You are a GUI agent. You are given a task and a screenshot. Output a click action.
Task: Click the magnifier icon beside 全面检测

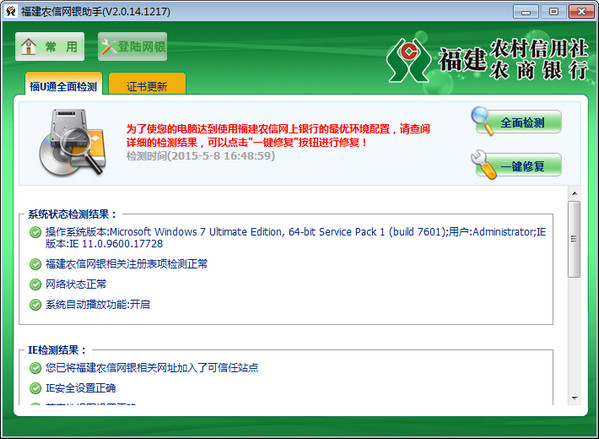pyautogui.click(x=482, y=121)
